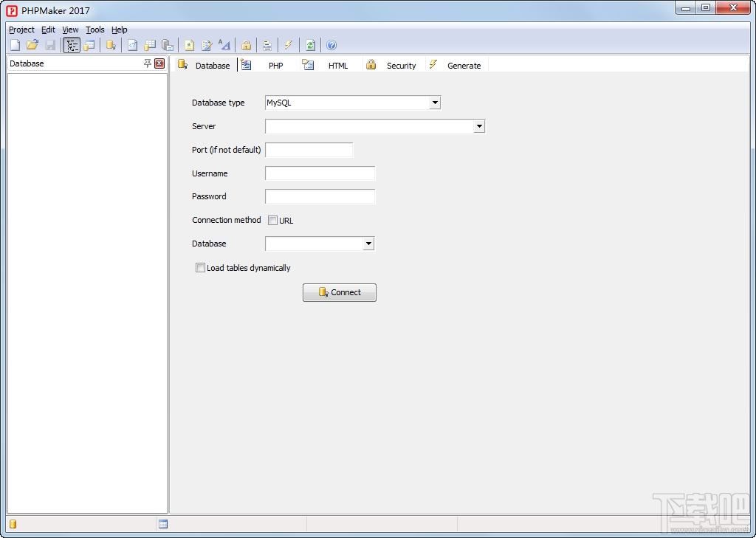Click the Password input field
The height and width of the screenshot is (538, 756).
point(320,197)
